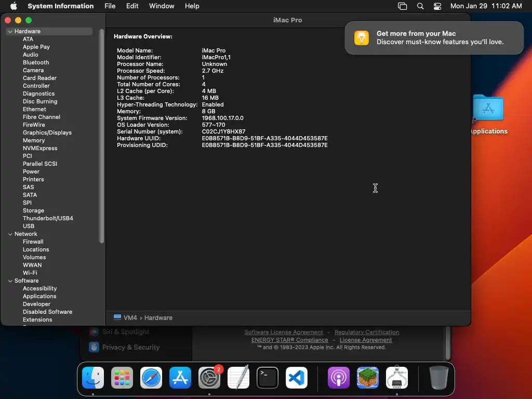Select Accessibility under Software
Screen dimensions: 532x399
pos(39,289)
